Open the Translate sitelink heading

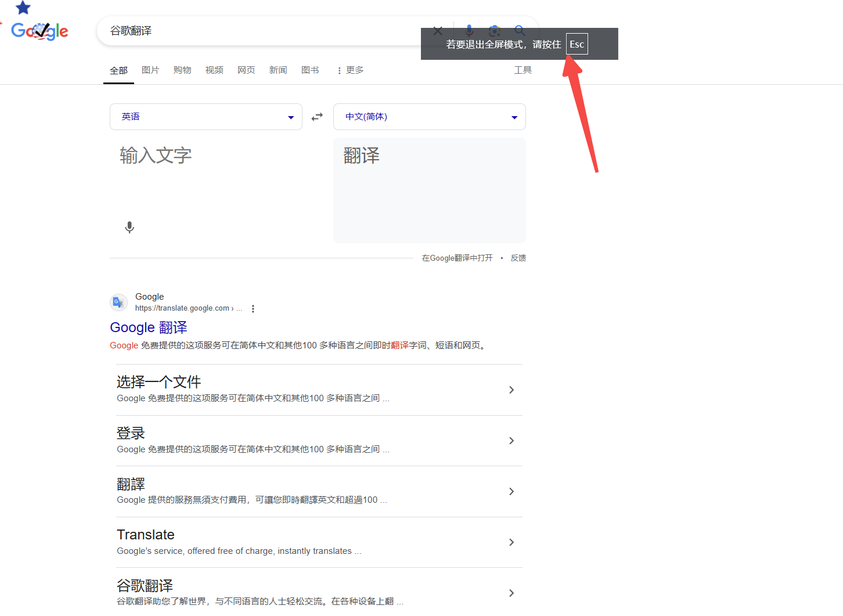point(146,535)
